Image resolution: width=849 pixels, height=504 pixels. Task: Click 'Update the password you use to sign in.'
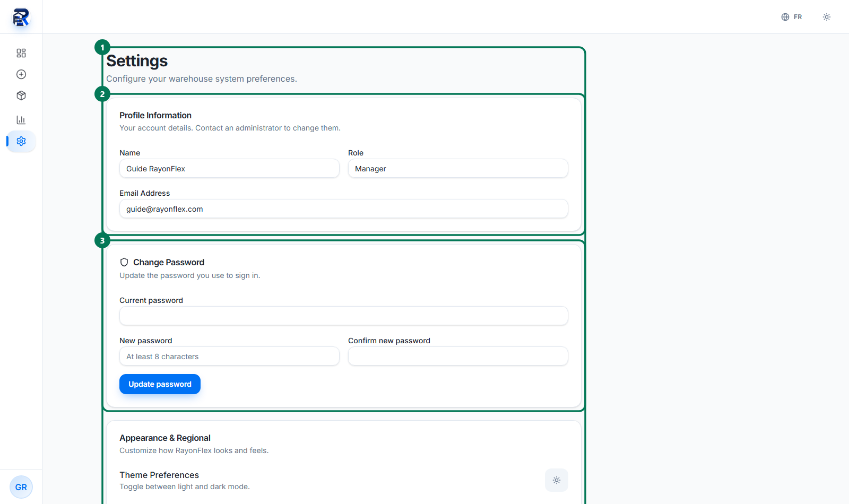point(190,275)
